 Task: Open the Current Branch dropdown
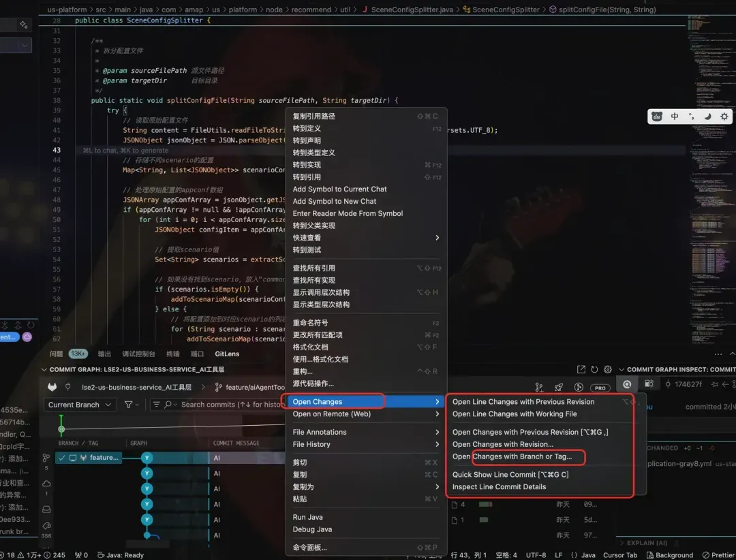click(79, 405)
